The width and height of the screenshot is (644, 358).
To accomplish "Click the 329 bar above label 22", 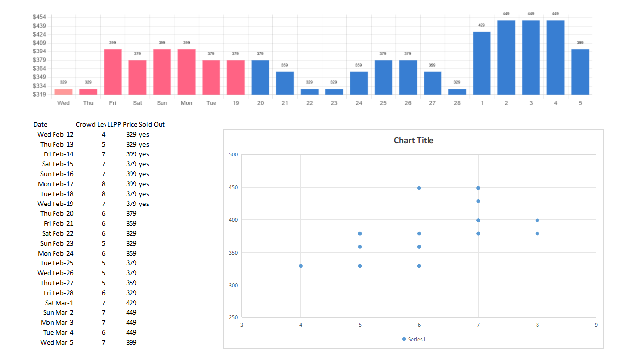I will [x=310, y=92].
